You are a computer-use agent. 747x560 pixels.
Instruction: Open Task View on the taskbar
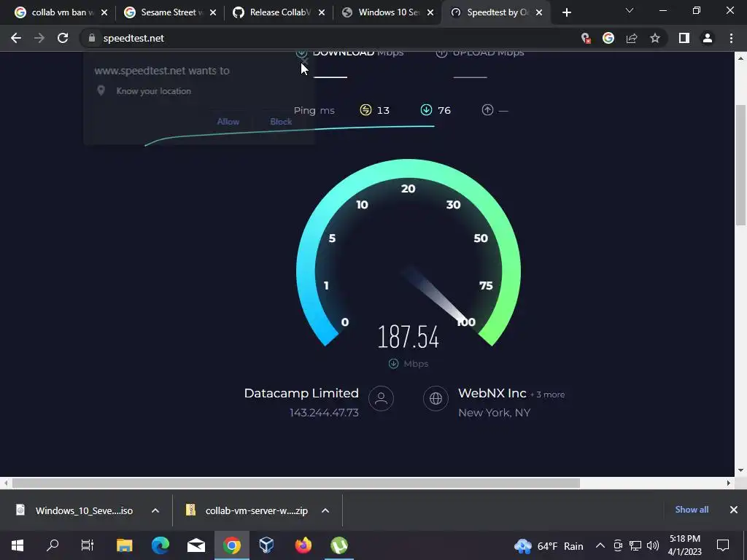click(88, 545)
